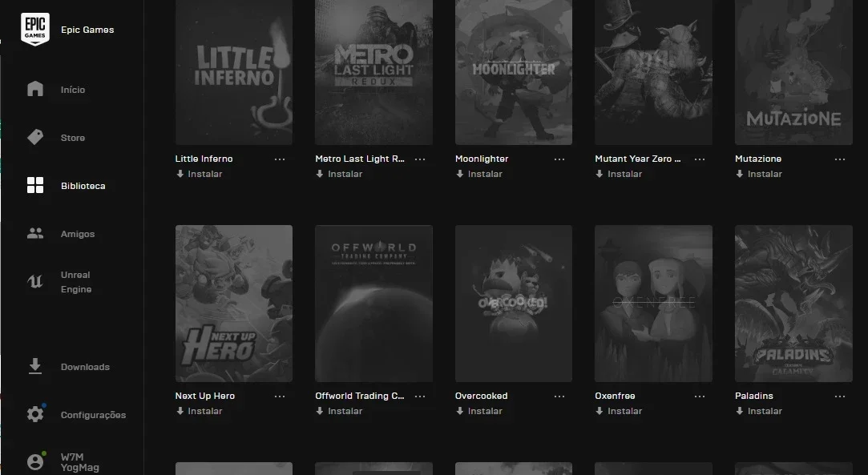Click the Offworld Trading Company cover
This screenshot has width=868, height=475.
point(373,304)
